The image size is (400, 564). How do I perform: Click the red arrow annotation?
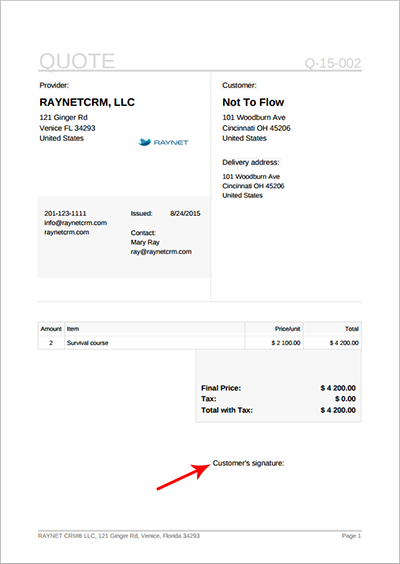(183, 476)
